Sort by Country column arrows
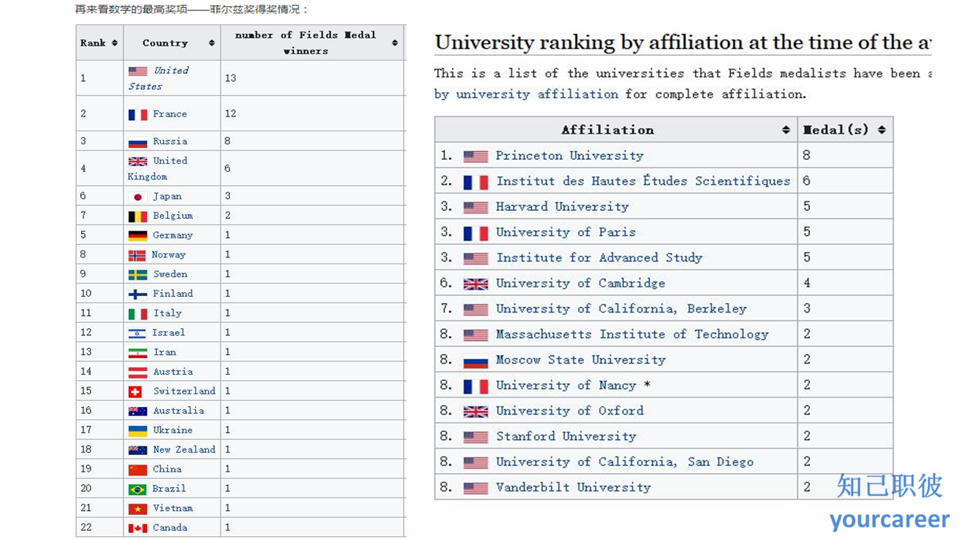This screenshot has height=540, width=980. (212, 43)
